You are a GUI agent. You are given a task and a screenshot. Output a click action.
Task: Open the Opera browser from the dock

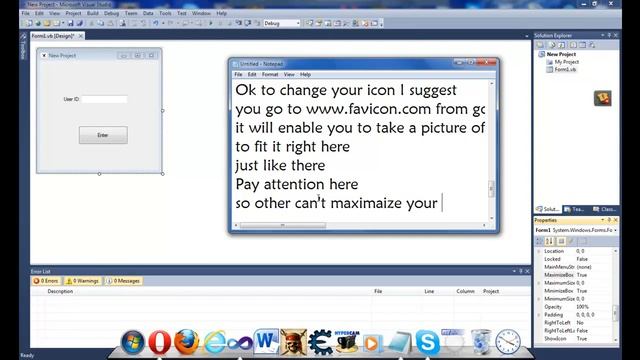[160, 341]
